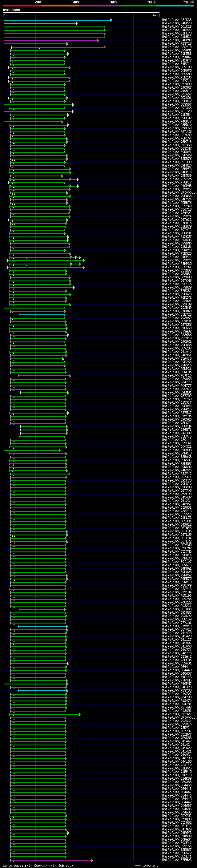Select label UniRef100_A8JF10

(x=177, y=375)
